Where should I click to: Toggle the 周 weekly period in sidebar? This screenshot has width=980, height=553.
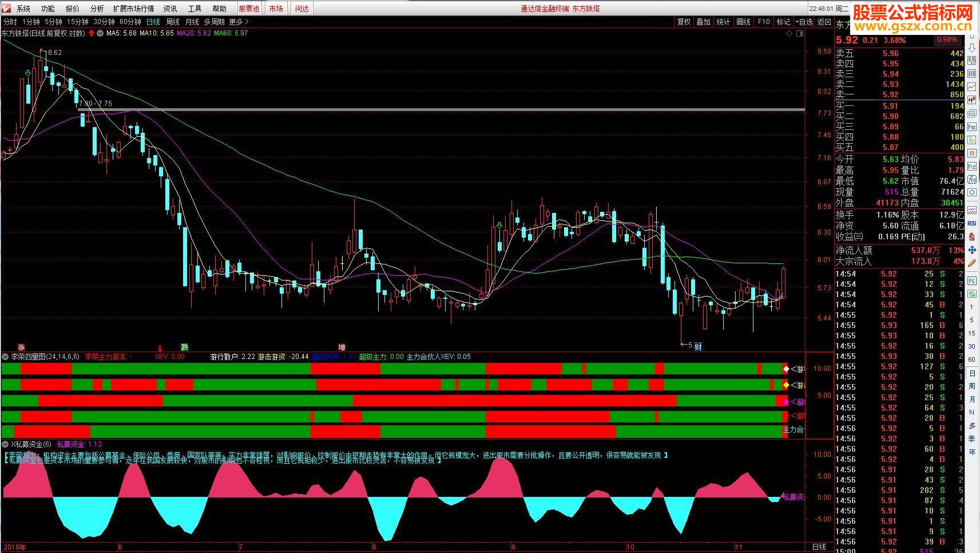click(972, 386)
